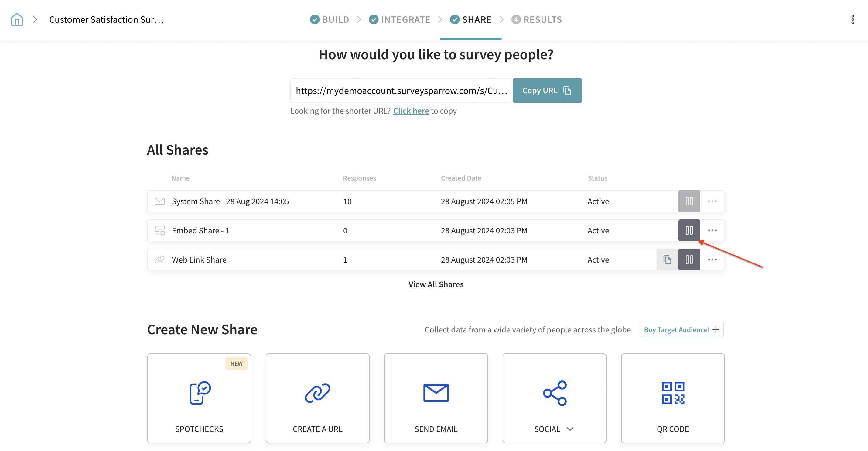Click the survey URL text field
868x451 pixels.
401,91
